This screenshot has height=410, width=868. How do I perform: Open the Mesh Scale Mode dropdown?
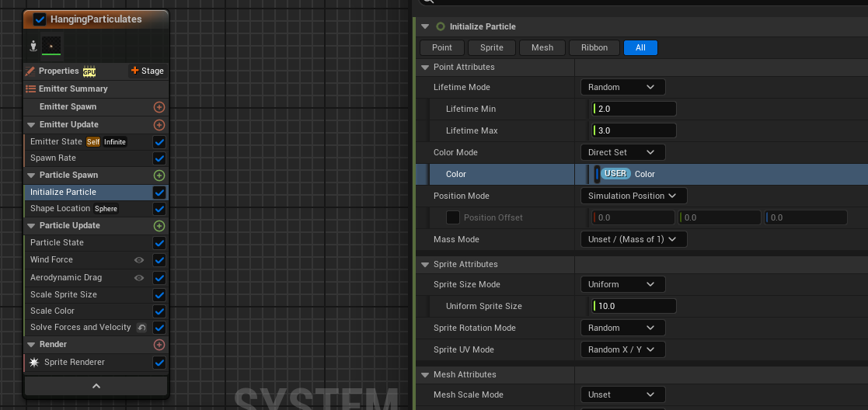[x=622, y=394]
